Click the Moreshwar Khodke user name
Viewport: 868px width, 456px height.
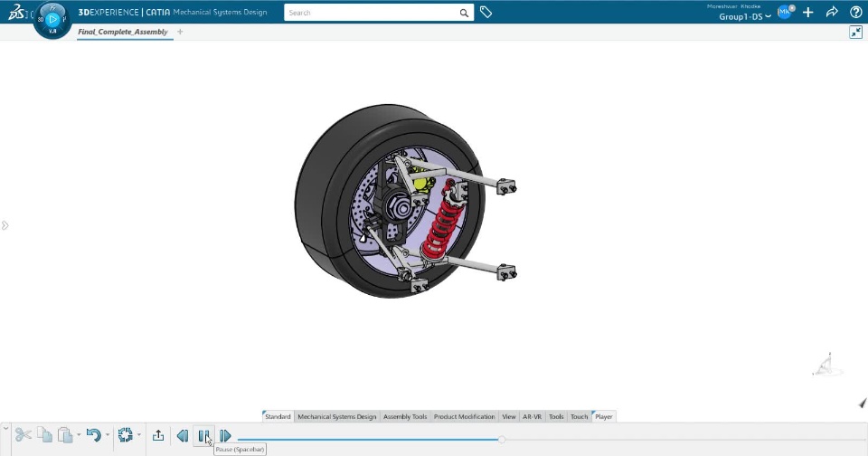coord(733,6)
